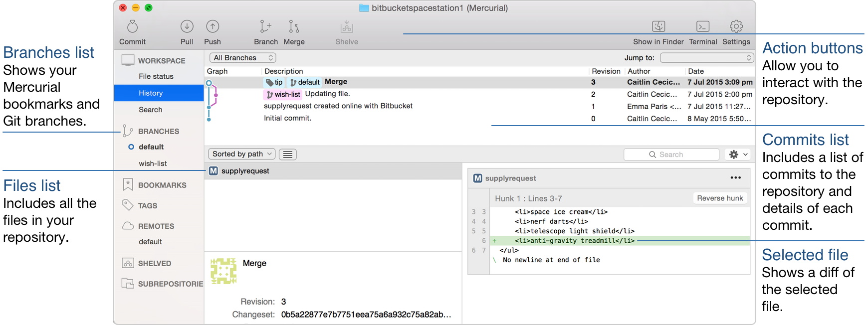This screenshot has width=868, height=325.
Task: Click the file Search field
Action: [x=671, y=155]
